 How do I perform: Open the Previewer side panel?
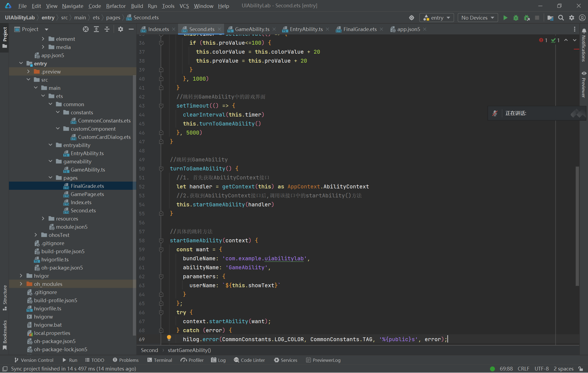[584, 84]
